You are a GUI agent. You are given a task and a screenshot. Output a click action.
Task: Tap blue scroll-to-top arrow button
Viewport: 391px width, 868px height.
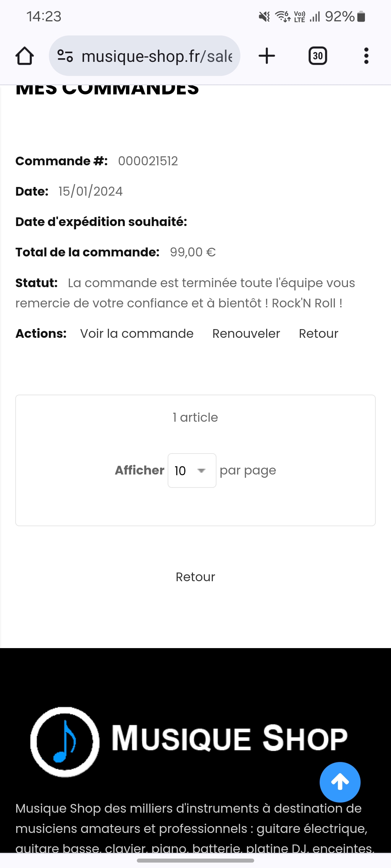click(x=340, y=782)
